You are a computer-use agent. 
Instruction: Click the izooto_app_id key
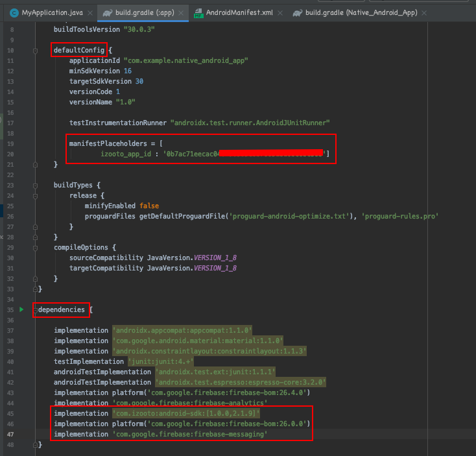coord(126,154)
